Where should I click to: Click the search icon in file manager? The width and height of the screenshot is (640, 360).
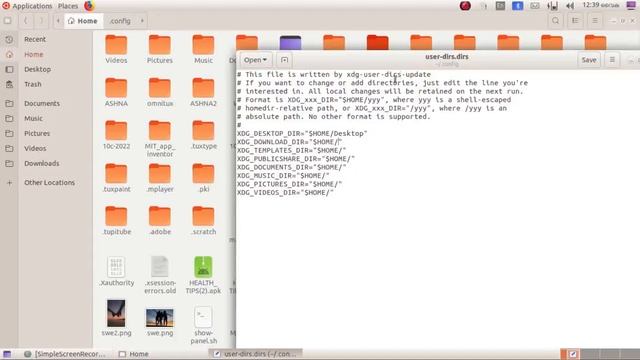[556, 21]
